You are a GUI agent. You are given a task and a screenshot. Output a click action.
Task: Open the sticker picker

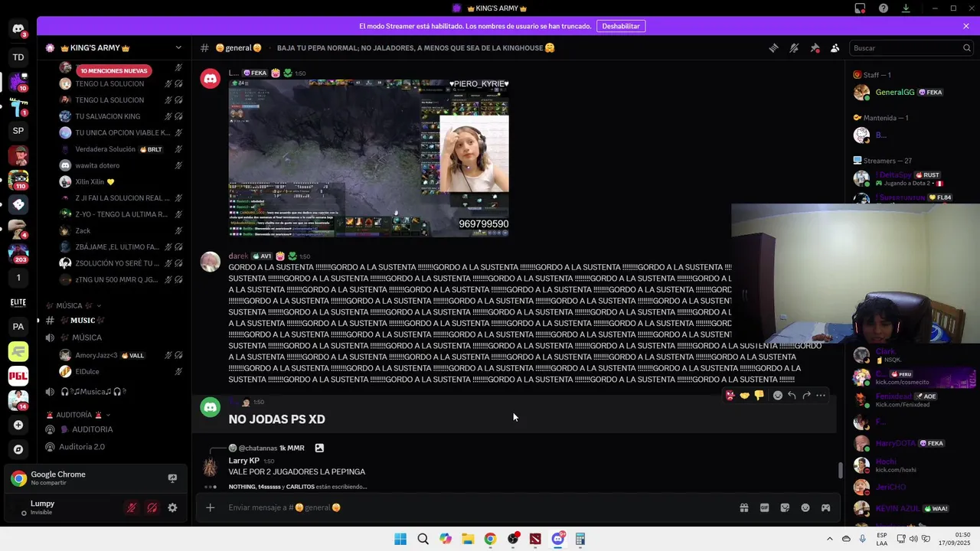point(785,507)
